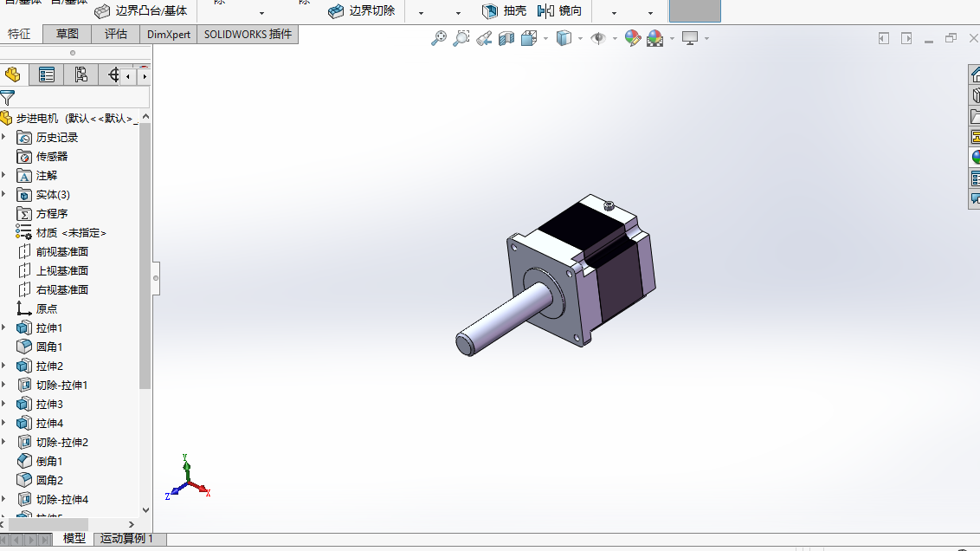Screen dimensions: 980x551
Task: Click the left arrow of manager tabs
Action: click(x=128, y=76)
